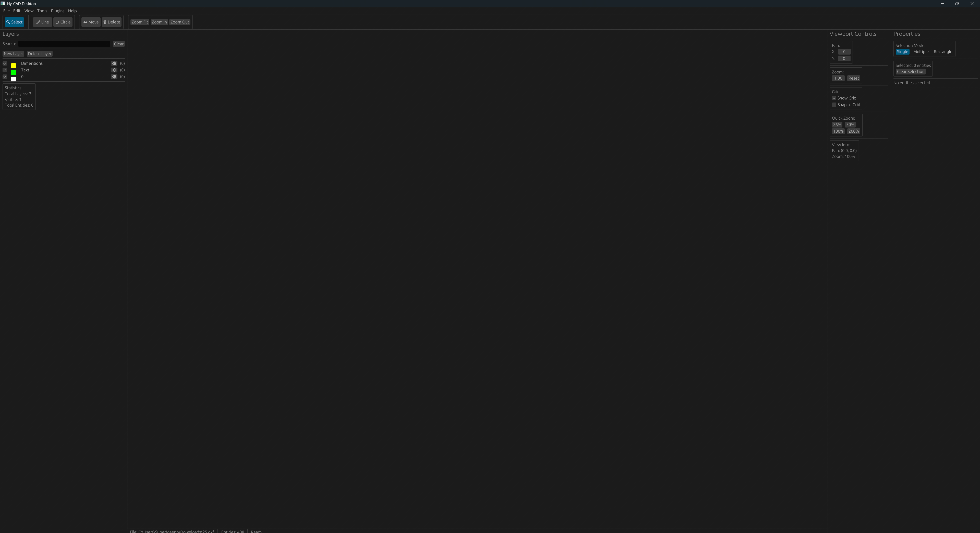The image size is (980, 533).
Task: Enable Snap to Grid checkbox
Action: 834,105
